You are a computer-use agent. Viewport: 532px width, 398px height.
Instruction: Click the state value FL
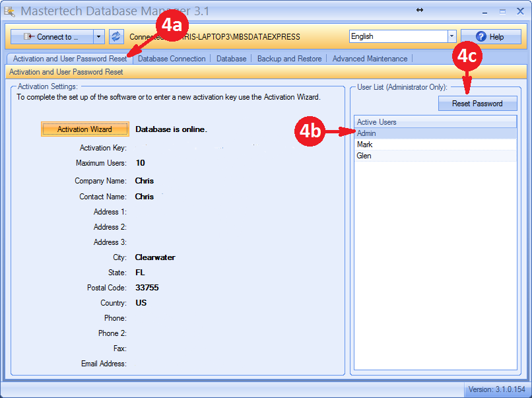click(140, 273)
